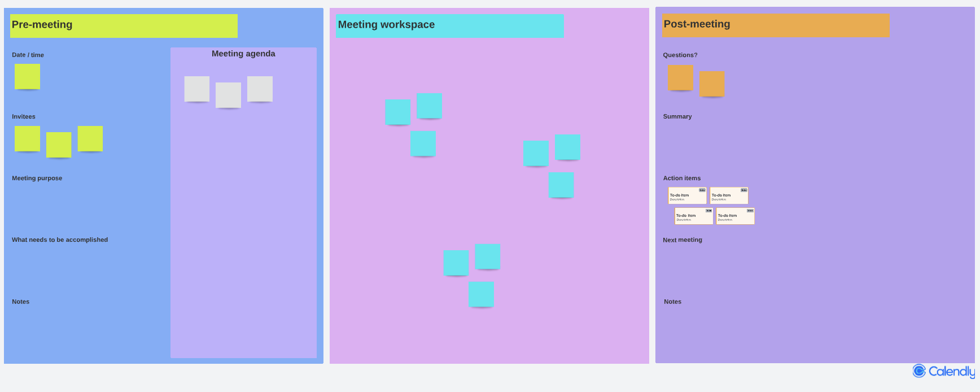
Task: Click the first orange sticky note under Questions?
Action: click(680, 77)
